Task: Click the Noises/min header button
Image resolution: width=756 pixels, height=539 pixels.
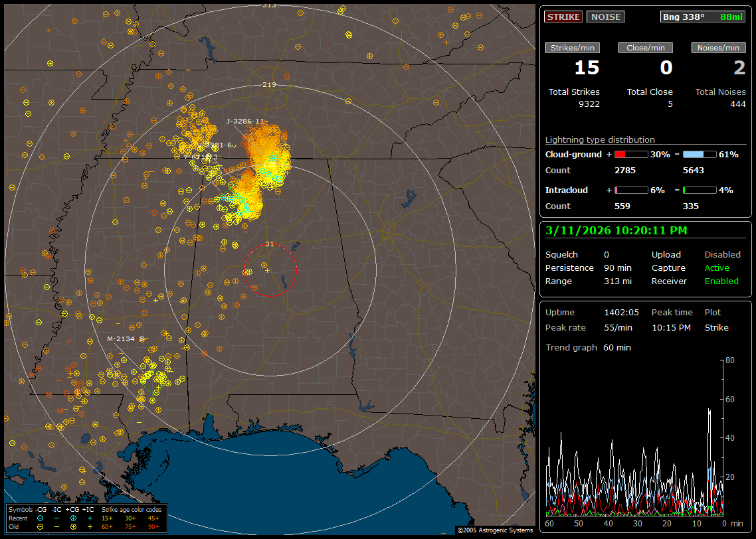Action: click(718, 48)
